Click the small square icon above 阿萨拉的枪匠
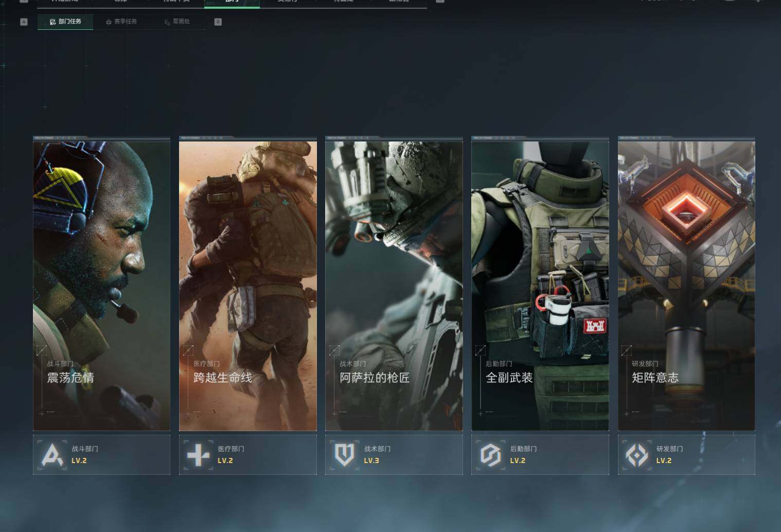 pyautogui.click(x=334, y=350)
